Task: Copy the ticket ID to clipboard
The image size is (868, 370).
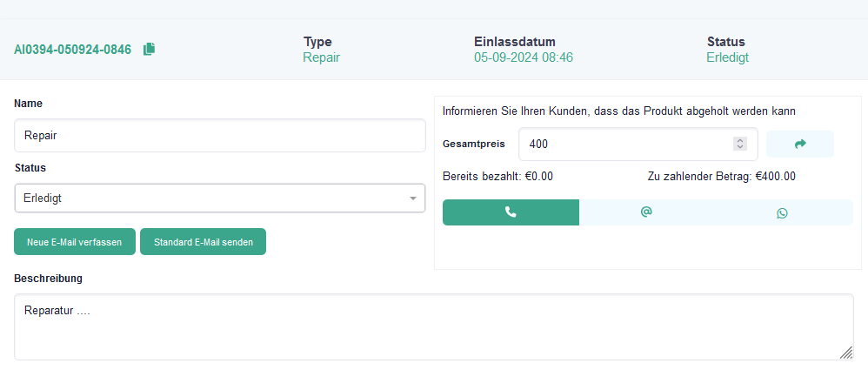Action: pos(149,49)
